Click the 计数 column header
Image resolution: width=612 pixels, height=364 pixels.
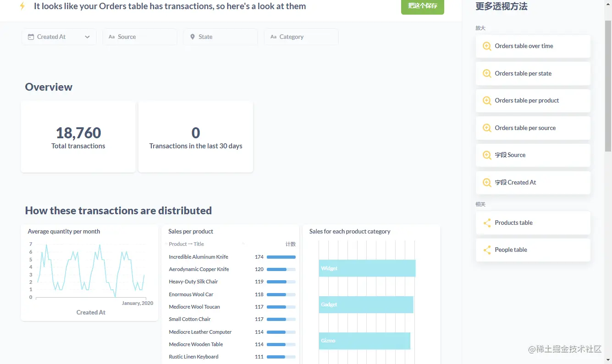pos(291,244)
